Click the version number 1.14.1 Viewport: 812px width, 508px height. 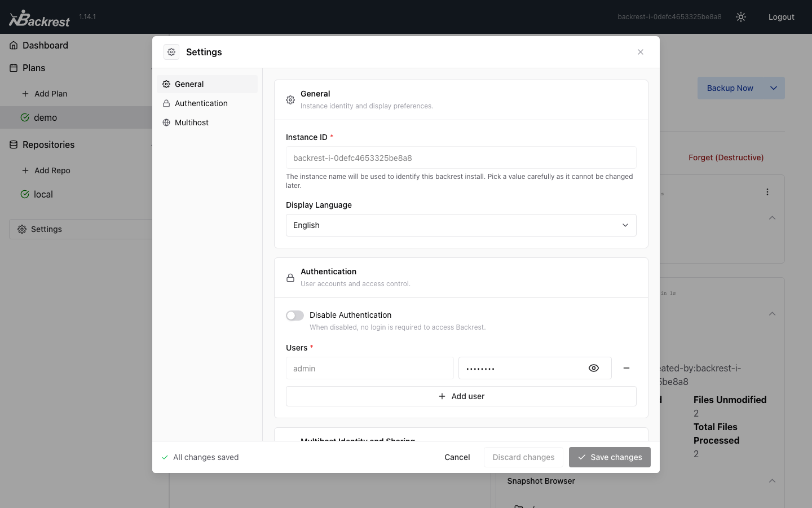coord(87,17)
